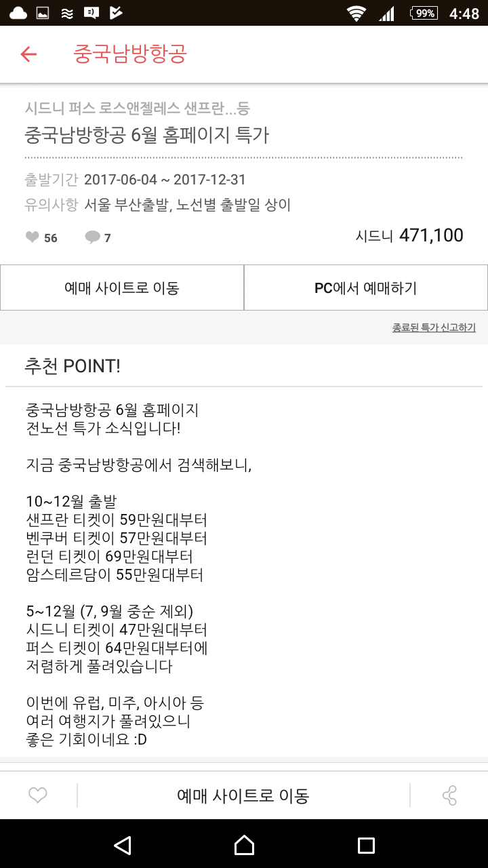Tap the departure period 2017-06-04 ~ 2017-12-31
The image size is (488, 868).
[165, 180]
